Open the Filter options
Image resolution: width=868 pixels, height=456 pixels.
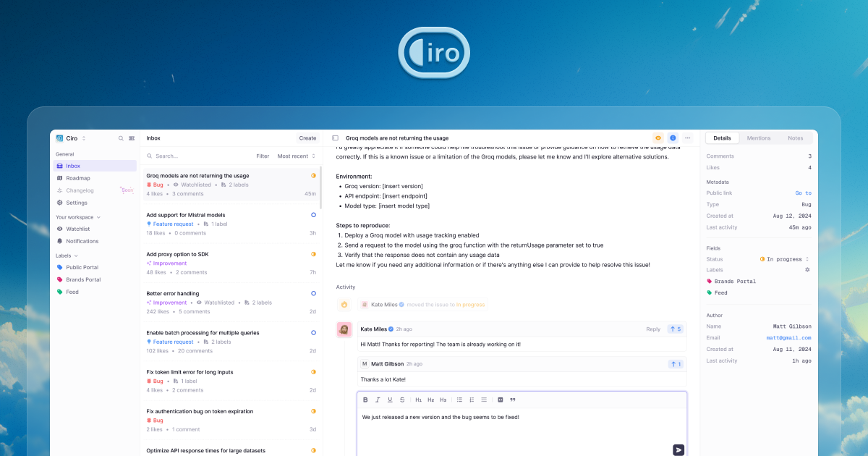pyautogui.click(x=263, y=156)
